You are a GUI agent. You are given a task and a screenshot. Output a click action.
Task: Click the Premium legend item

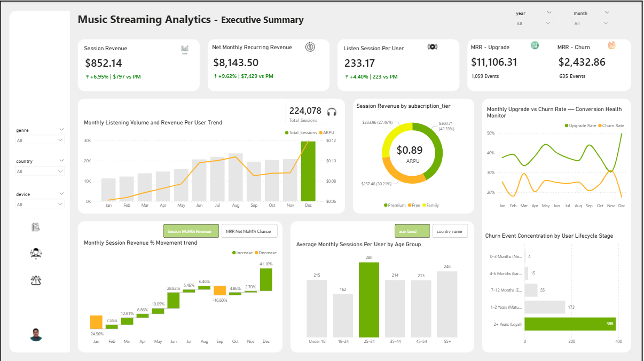[395, 205]
